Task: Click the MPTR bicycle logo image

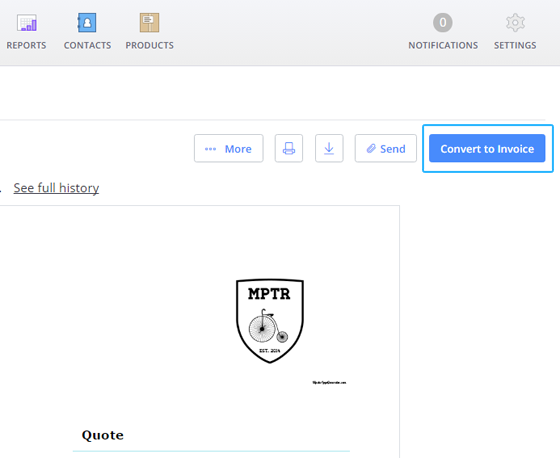Action: 270,321
